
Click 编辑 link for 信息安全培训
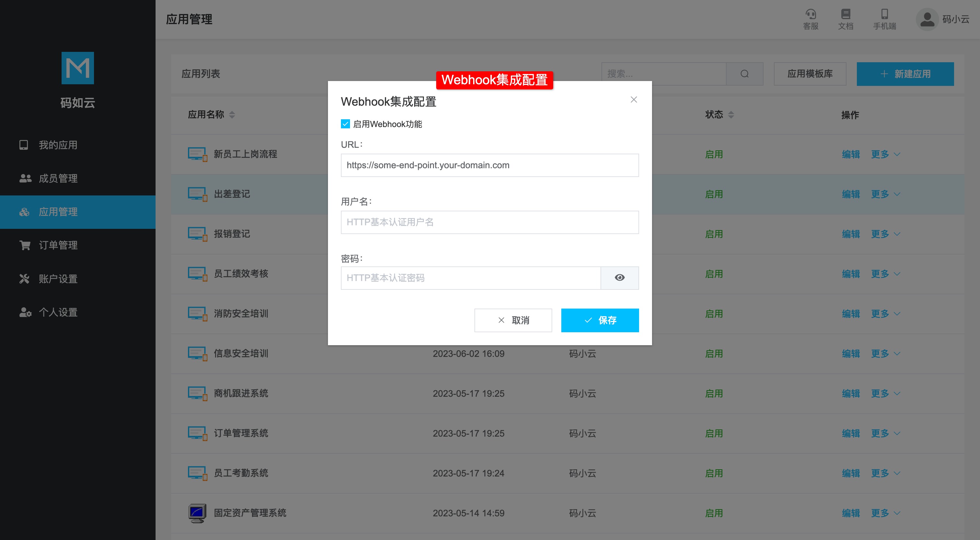coord(851,354)
